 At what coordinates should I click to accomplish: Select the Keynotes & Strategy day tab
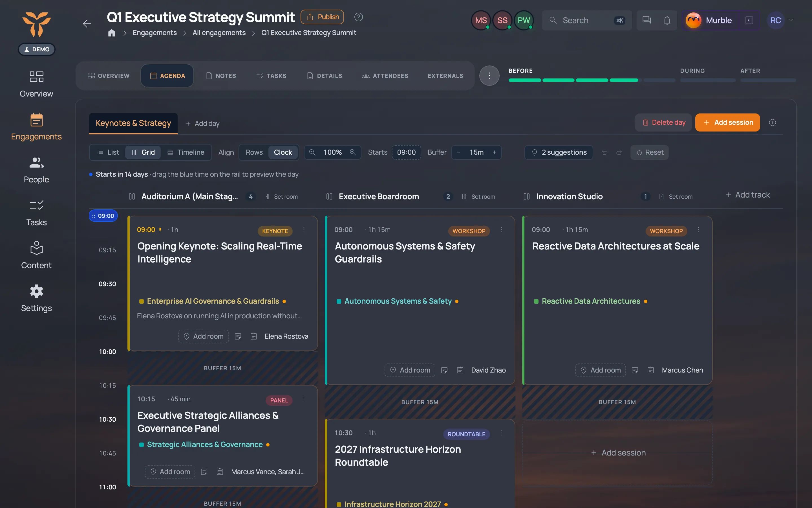(133, 123)
